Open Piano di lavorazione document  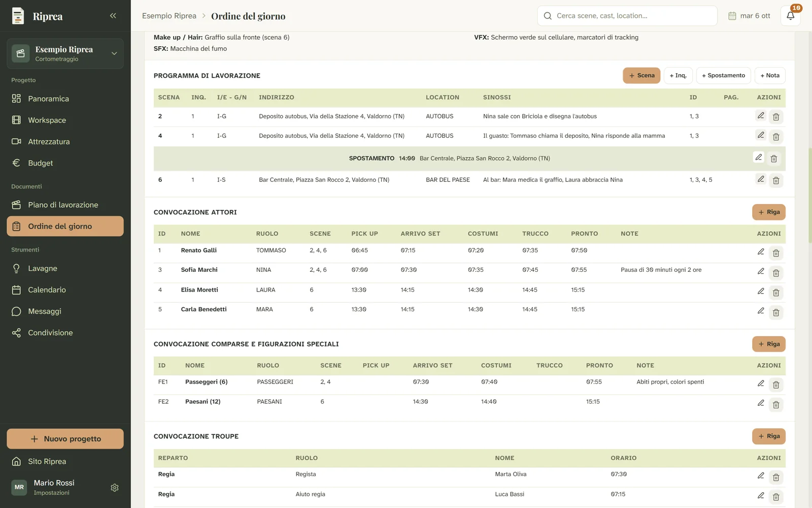click(65, 205)
